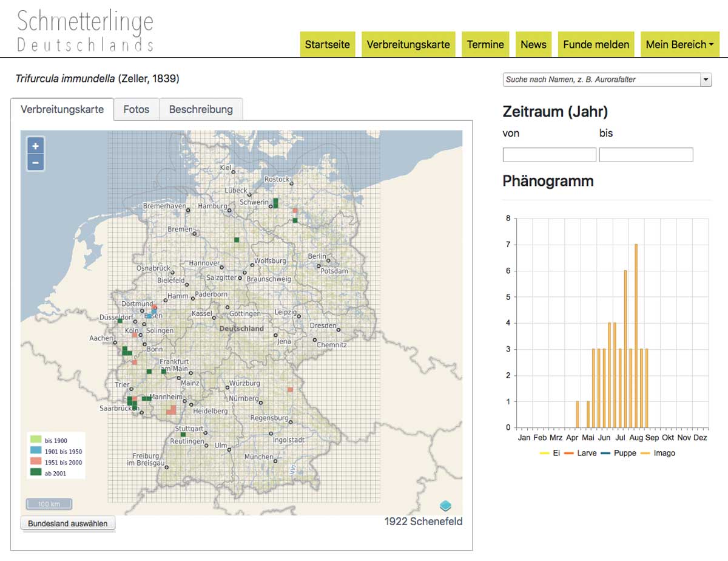The height and width of the screenshot is (561, 728).
Task: Click the salmon grid square east of Nürnberg
Action: click(290, 389)
